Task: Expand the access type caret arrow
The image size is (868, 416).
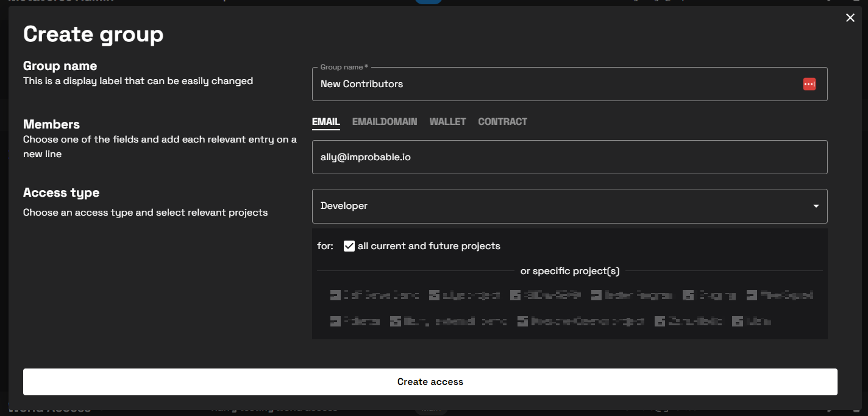Action: point(816,206)
